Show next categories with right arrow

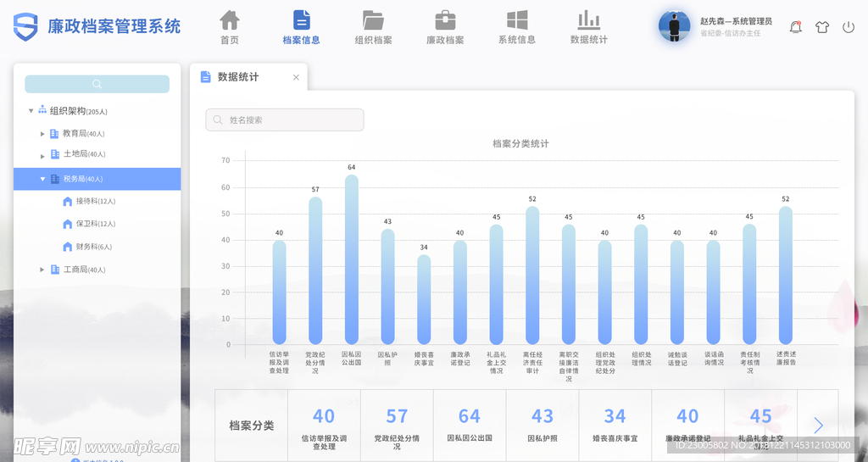tap(818, 425)
